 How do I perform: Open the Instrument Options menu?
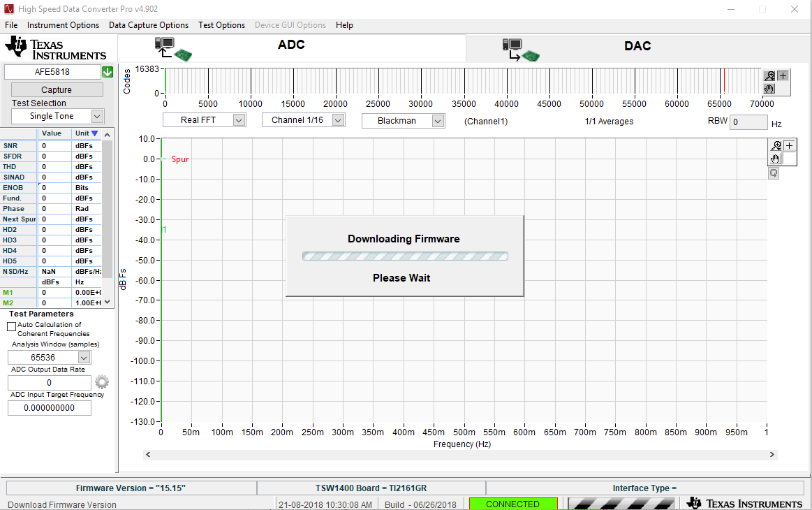(x=63, y=25)
